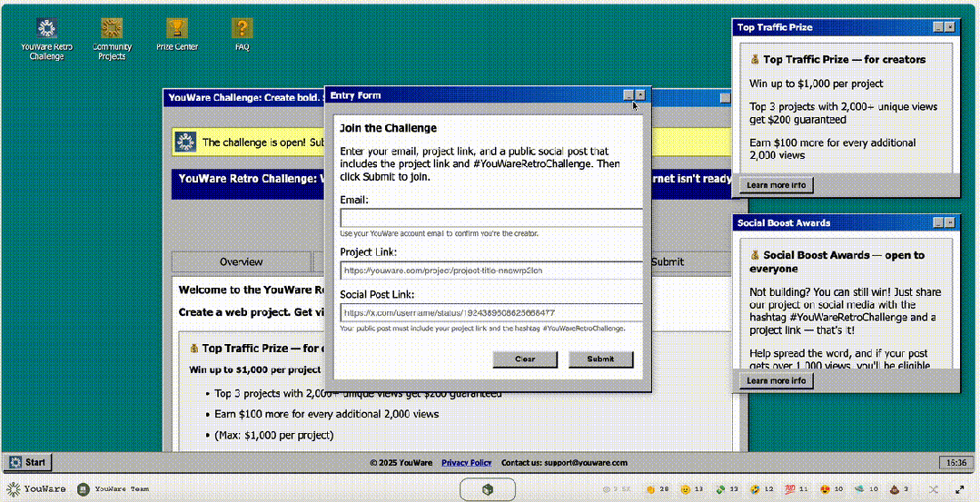Switch to the Overview tab
The width and height of the screenshot is (980, 502).
coord(241,261)
